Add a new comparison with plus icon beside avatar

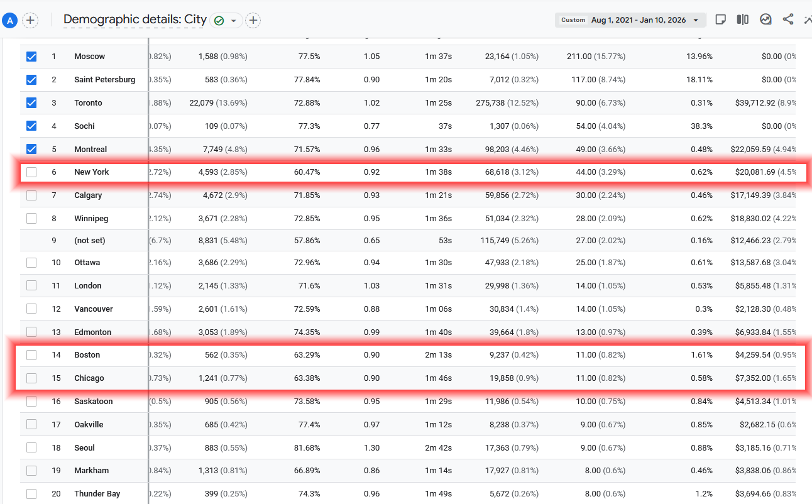click(30, 21)
